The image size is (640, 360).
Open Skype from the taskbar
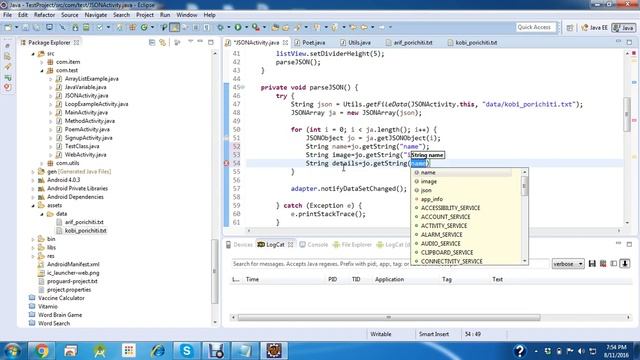pos(187,351)
